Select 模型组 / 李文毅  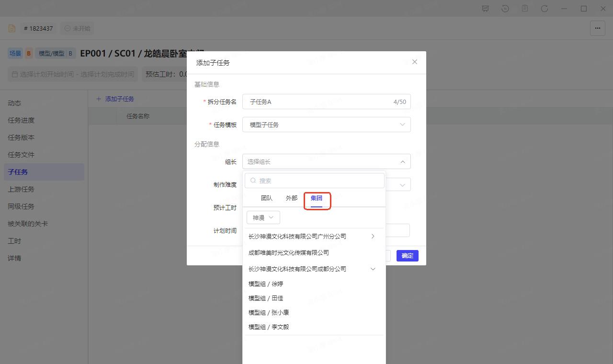tap(269, 327)
